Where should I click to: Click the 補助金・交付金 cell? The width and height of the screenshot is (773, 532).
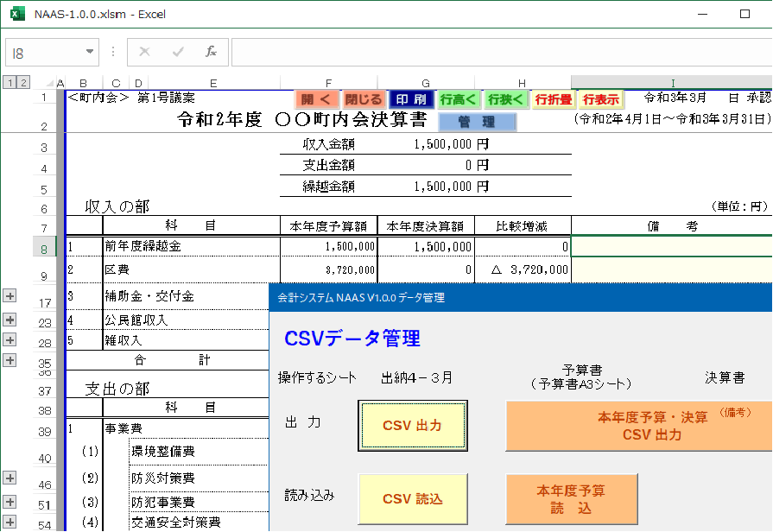(187, 296)
